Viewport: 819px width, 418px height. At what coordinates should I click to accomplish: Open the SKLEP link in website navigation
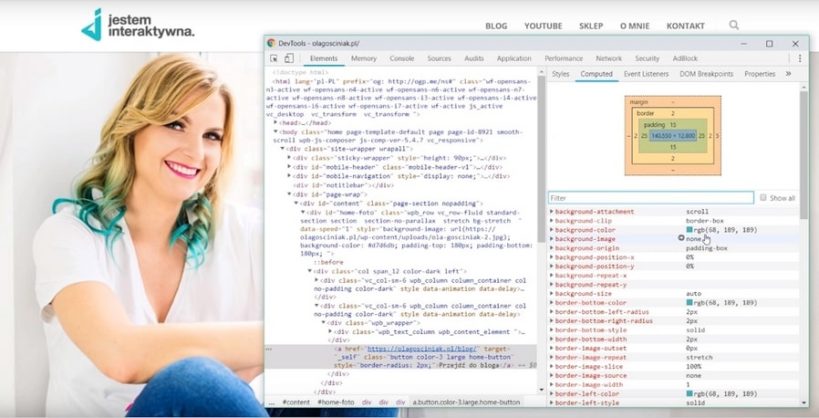[591, 26]
